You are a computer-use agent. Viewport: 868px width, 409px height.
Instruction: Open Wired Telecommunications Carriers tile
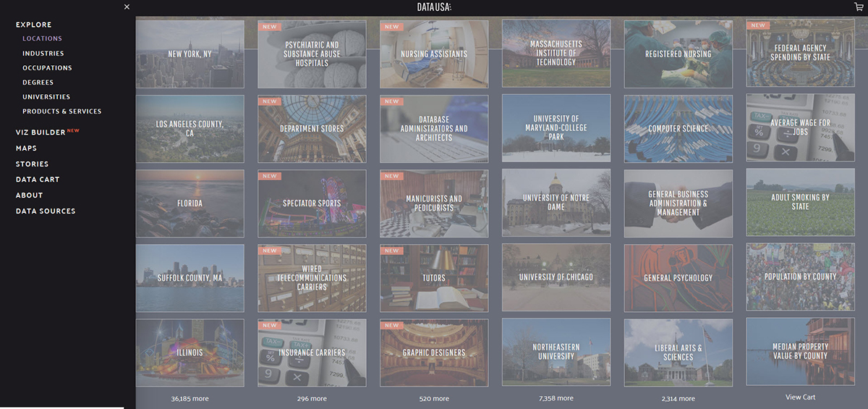point(312,278)
